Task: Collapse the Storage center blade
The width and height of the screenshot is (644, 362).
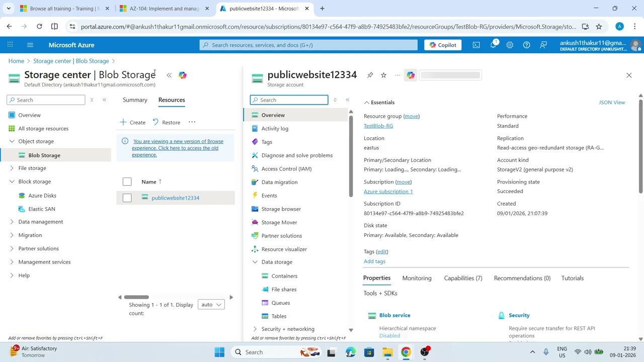Action: [169, 75]
